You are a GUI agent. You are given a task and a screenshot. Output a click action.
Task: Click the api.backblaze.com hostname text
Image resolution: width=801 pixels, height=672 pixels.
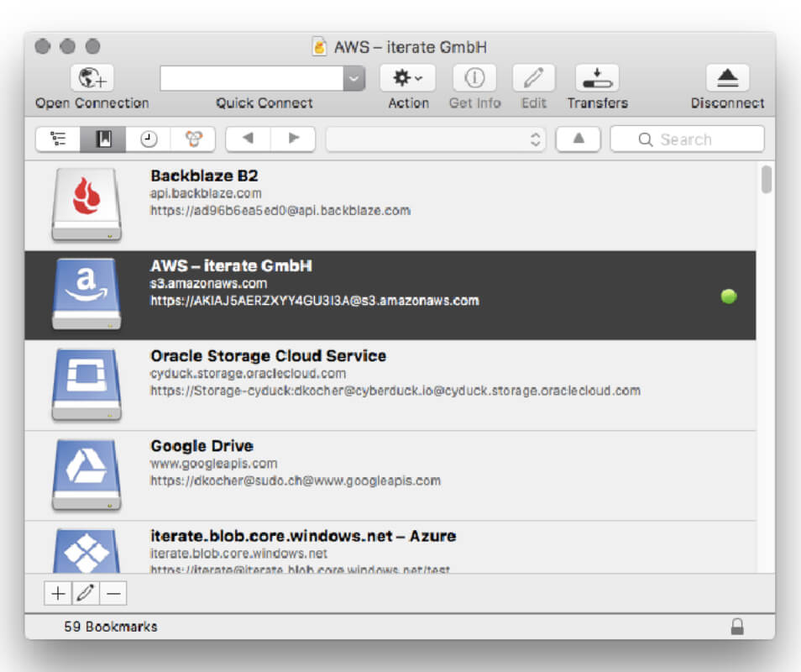pos(206,193)
